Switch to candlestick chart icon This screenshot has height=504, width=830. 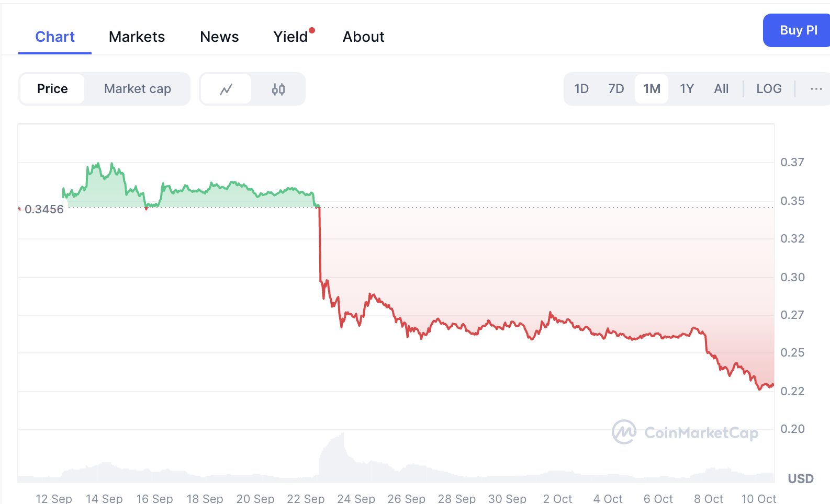point(278,89)
